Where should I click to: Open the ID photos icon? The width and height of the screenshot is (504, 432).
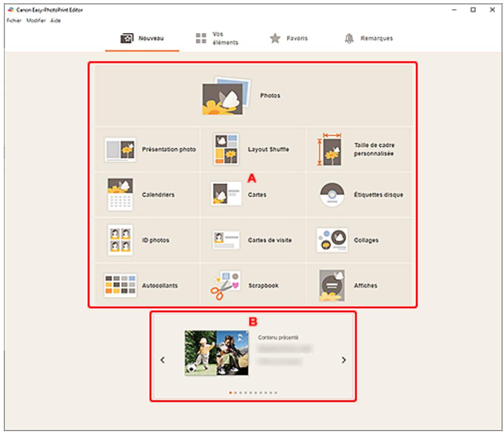[x=120, y=240]
